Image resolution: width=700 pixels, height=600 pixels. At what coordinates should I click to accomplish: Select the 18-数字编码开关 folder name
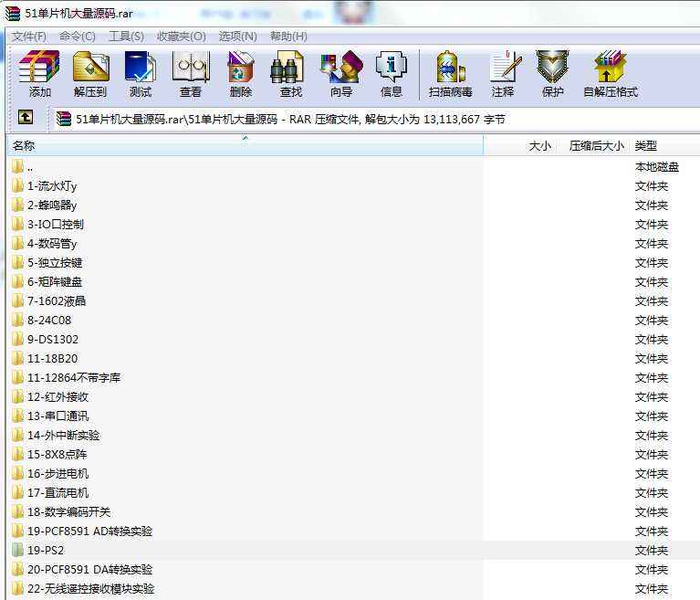point(68,512)
